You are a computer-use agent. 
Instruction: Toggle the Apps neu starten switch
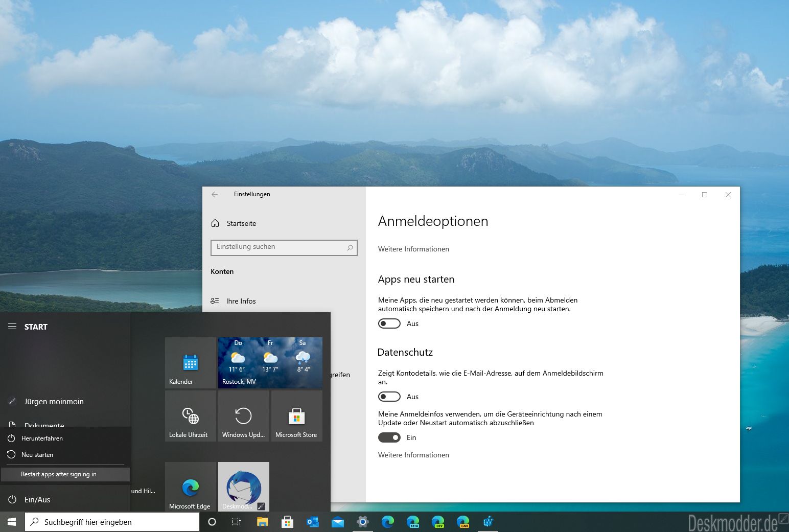389,323
